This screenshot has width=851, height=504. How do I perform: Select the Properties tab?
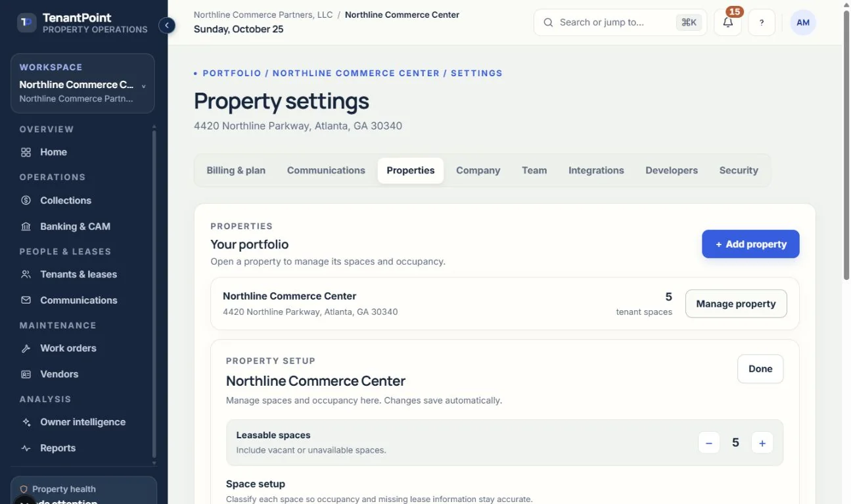point(411,170)
